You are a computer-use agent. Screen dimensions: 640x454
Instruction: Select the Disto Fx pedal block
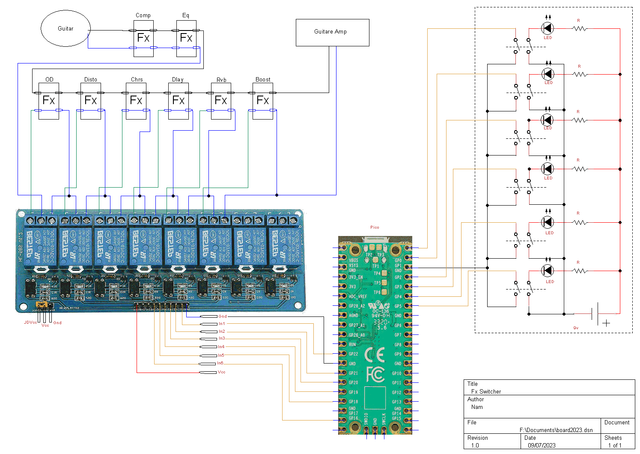point(91,101)
